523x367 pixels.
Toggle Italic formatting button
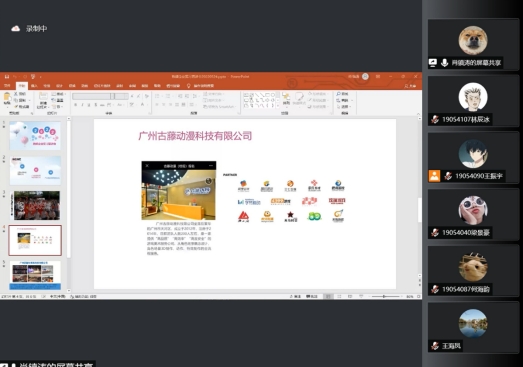pyautogui.click(x=82, y=105)
